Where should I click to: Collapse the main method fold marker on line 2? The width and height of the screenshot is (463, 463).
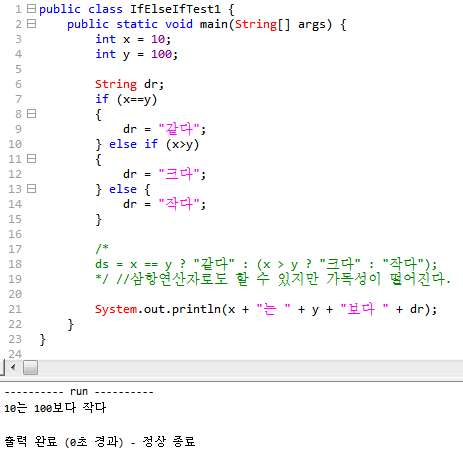click(x=31, y=23)
